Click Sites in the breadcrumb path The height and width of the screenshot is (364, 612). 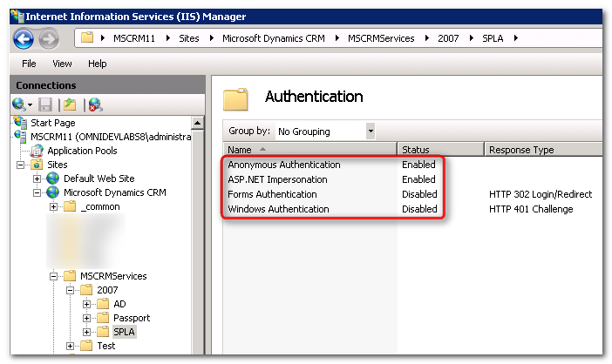(x=189, y=38)
